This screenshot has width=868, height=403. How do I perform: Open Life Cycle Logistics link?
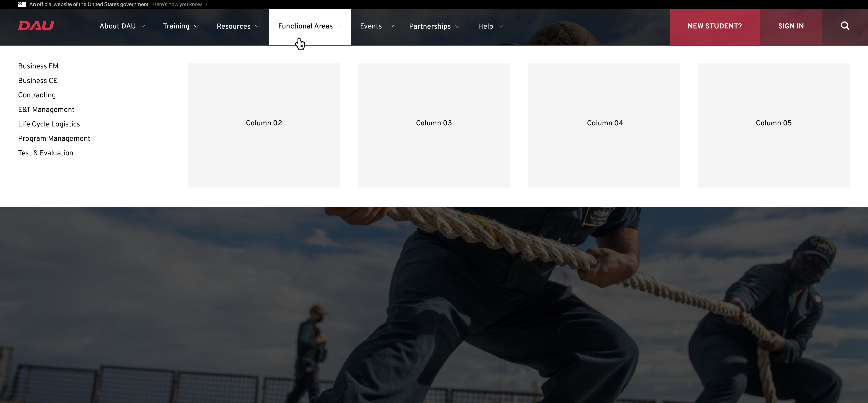[x=49, y=124]
